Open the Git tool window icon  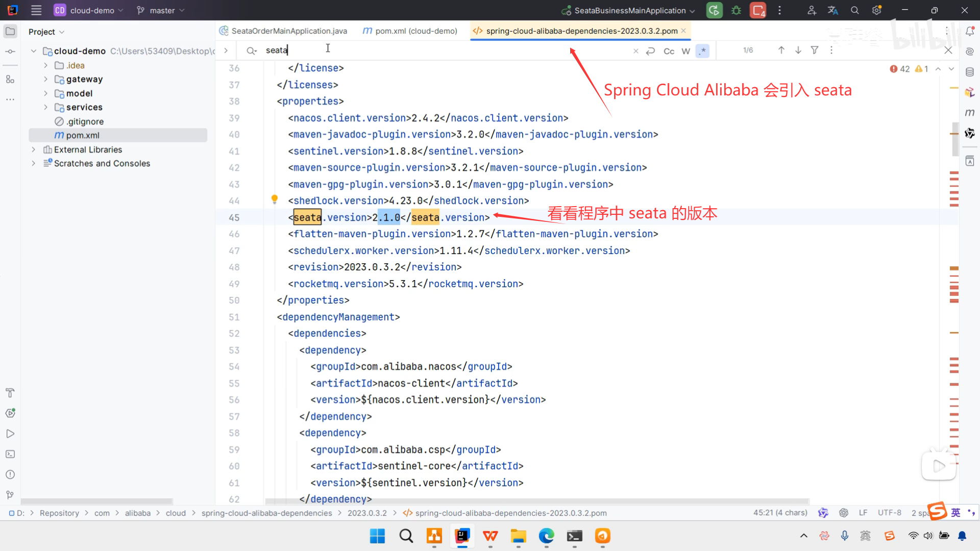[10, 495]
